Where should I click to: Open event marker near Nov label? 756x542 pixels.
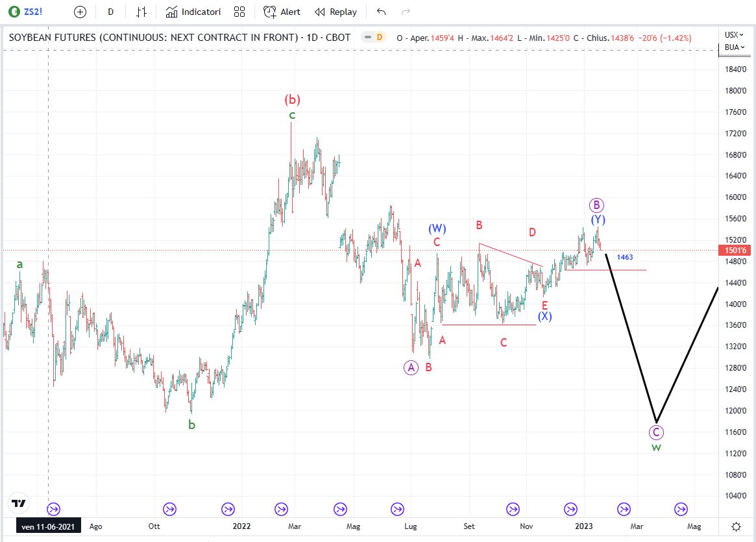[x=513, y=509]
